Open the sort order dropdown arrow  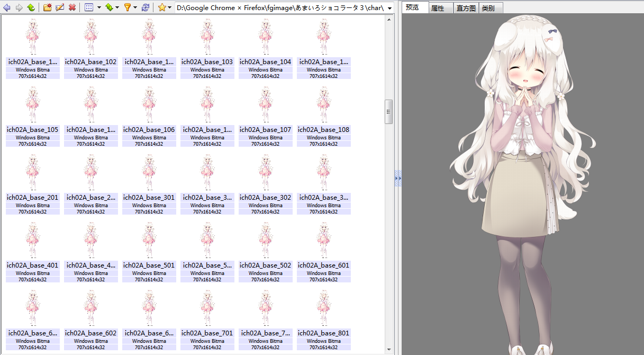pyautogui.click(x=117, y=8)
